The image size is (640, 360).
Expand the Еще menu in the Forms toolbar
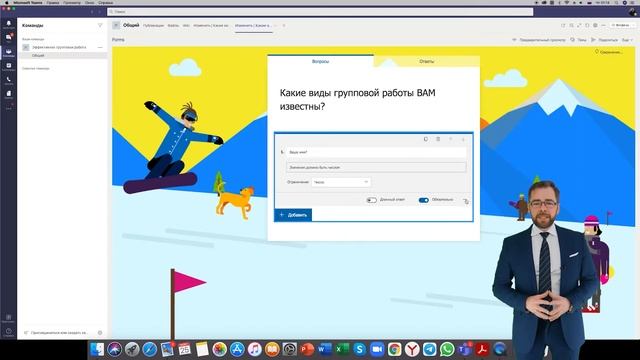[627, 40]
